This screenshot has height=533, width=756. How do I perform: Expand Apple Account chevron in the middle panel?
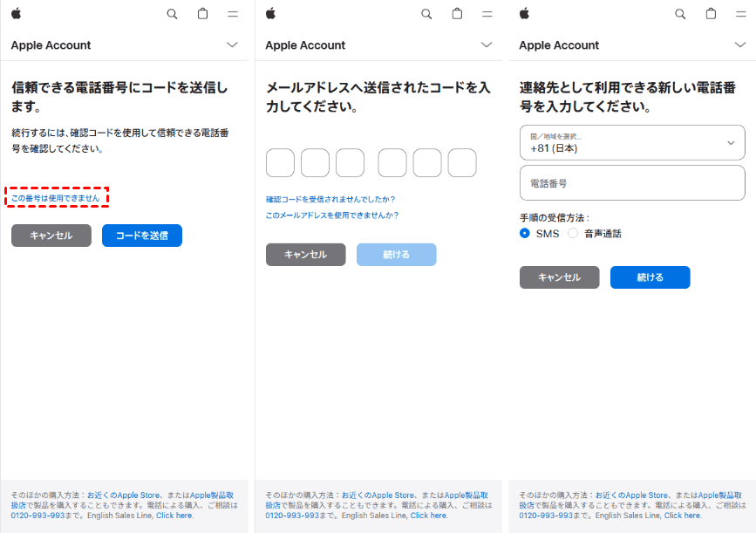pyautogui.click(x=487, y=44)
